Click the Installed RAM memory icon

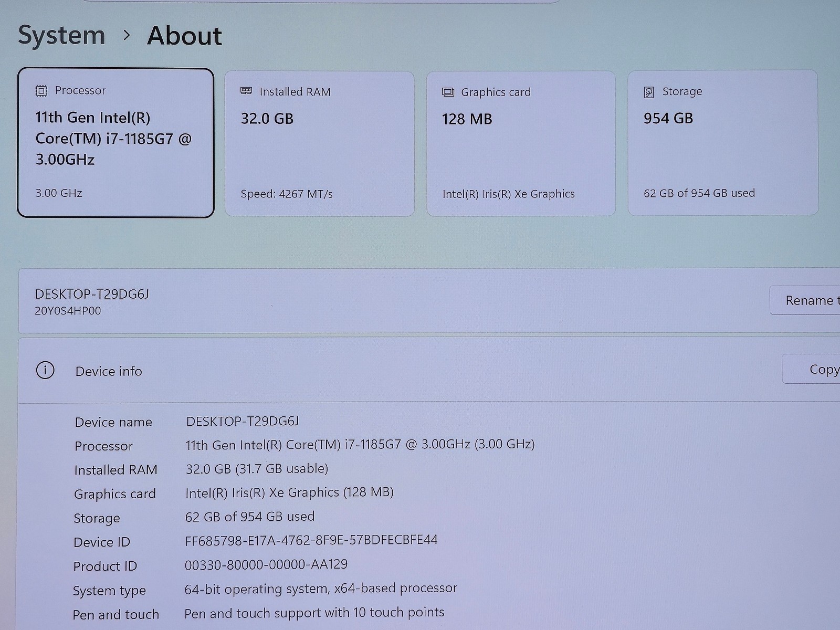tap(246, 91)
